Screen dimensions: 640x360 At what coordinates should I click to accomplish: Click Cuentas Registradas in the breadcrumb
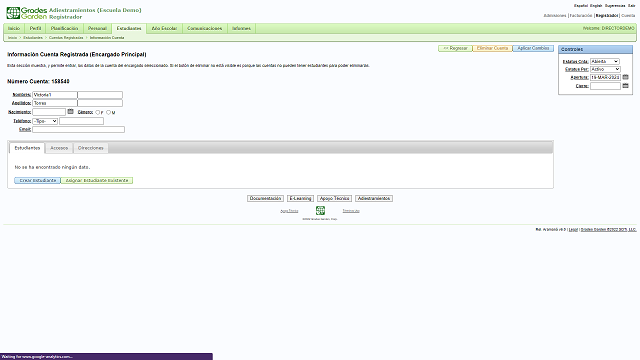click(x=66, y=38)
